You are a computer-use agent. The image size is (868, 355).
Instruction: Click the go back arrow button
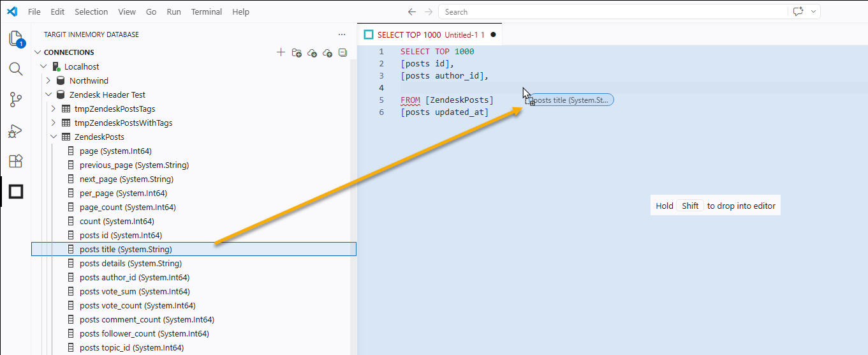click(x=412, y=11)
